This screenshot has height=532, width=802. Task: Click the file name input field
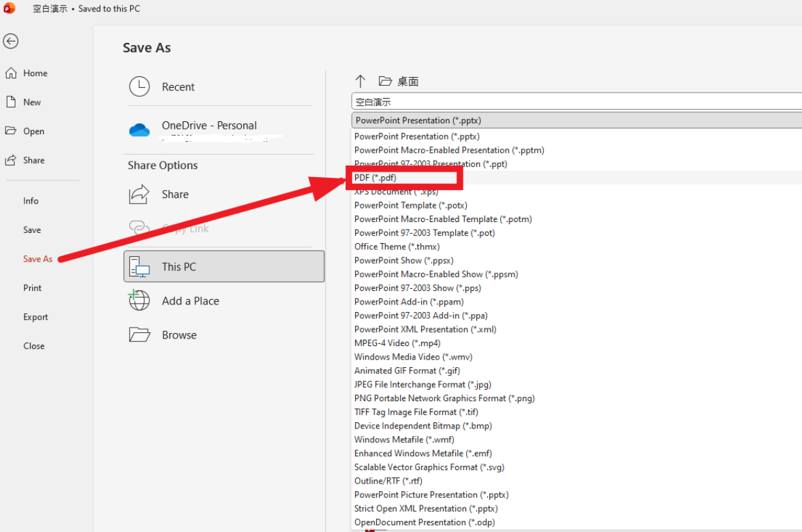tap(576, 101)
